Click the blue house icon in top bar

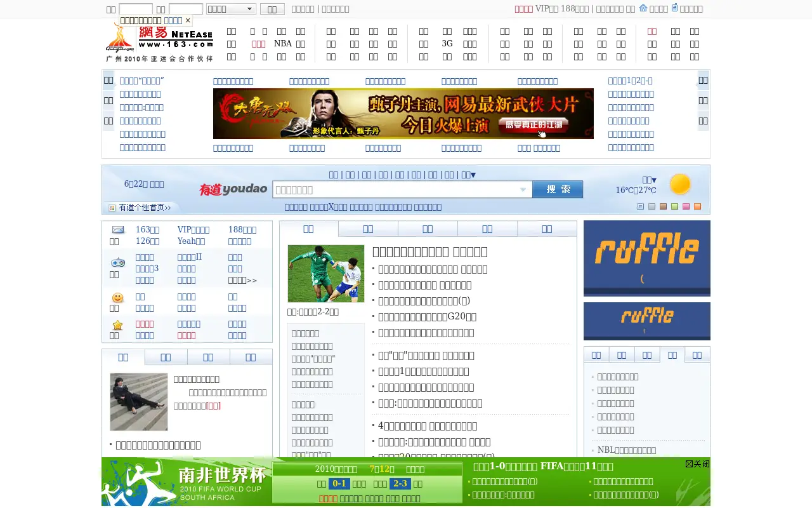coord(643,8)
